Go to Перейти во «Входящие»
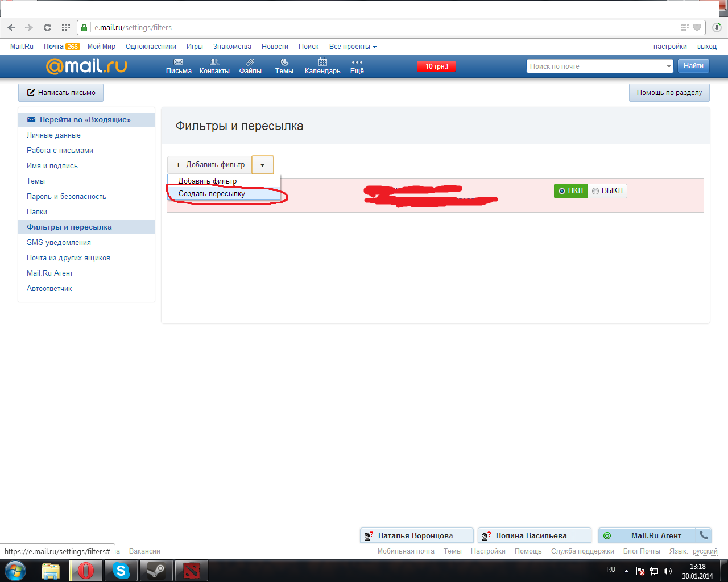The width and height of the screenshot is (728, 582). coord(86,120)
